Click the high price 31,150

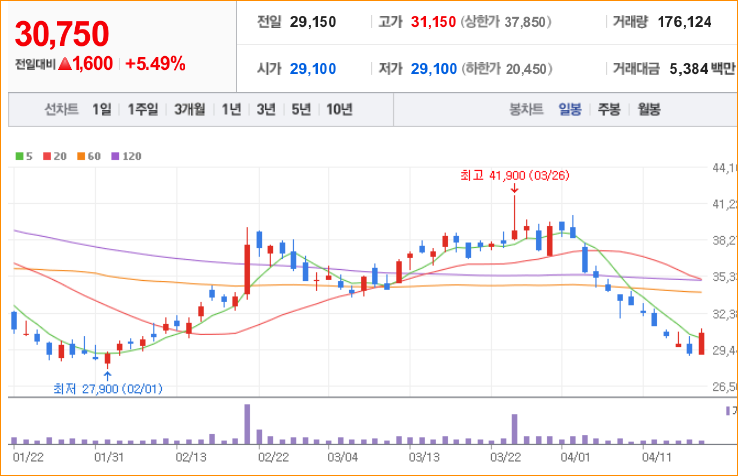click(433, 22)
